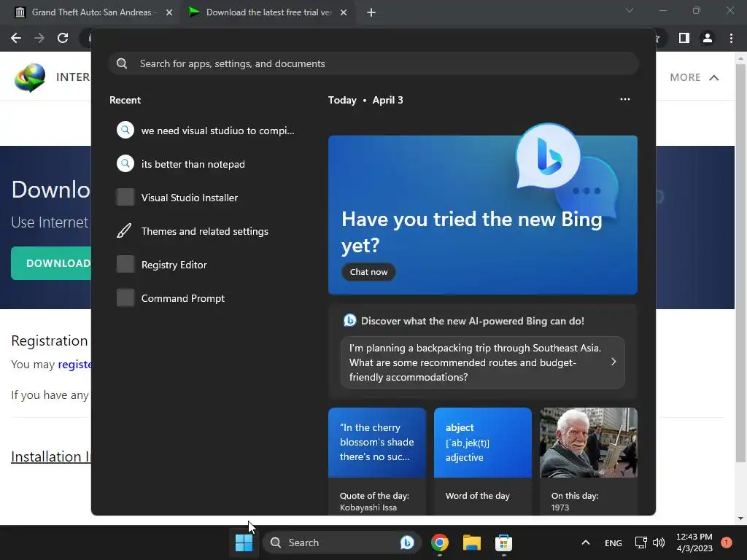Image resolution: width=747 pixels, height=560 pixels.
Task: Open File Explorer from the taskbar
Action: (472, 542)
